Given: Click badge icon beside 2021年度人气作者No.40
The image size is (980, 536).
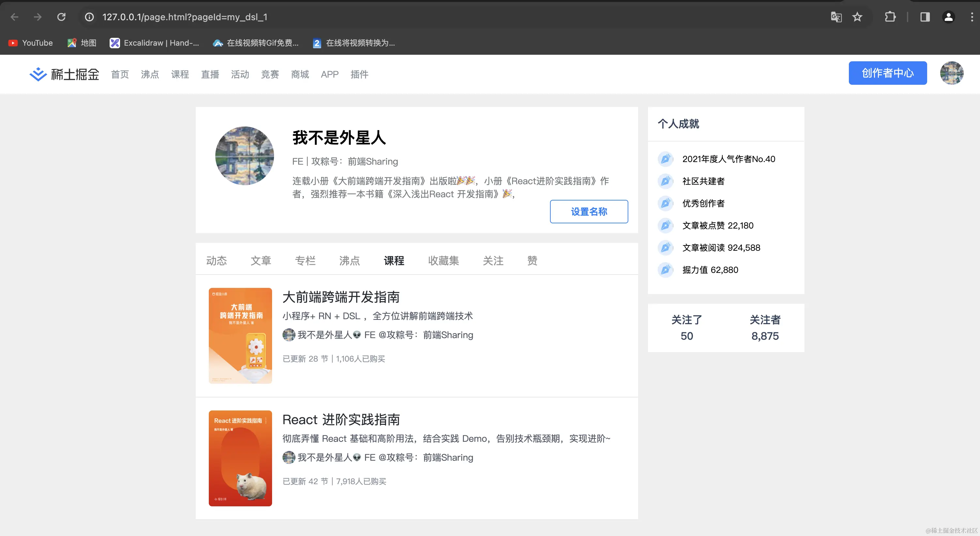Looking at the screenshot, I should click(x=666, y=159).
